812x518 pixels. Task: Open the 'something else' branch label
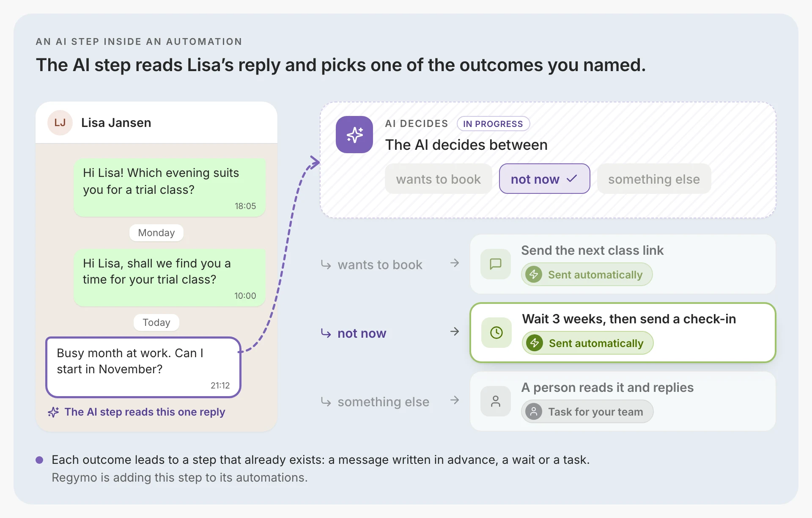pos(383,402)
